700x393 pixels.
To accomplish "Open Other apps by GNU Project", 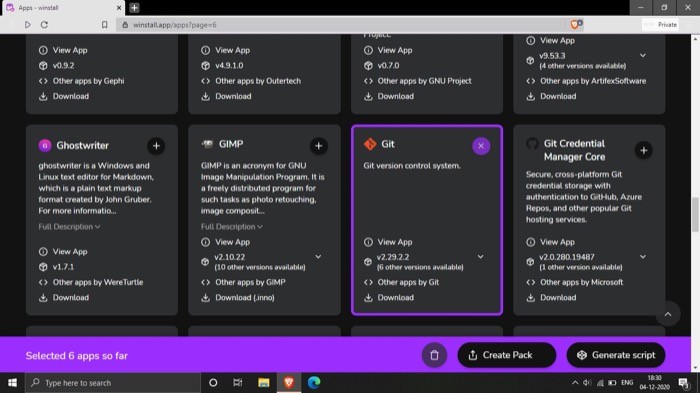I will tap(417, 81).
